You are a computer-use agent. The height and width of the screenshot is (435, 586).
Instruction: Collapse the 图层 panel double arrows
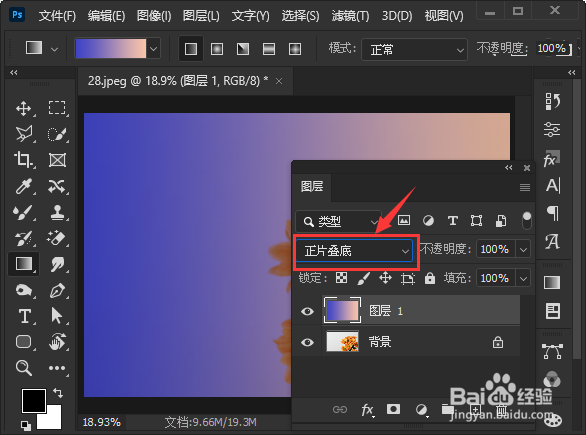point(509,168)
